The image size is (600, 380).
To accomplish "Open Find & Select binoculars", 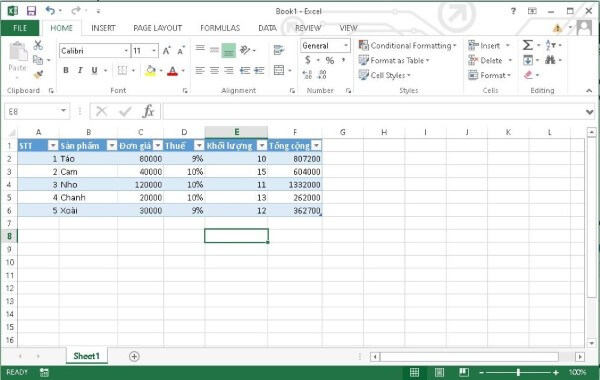I will (x=550, y=60).
